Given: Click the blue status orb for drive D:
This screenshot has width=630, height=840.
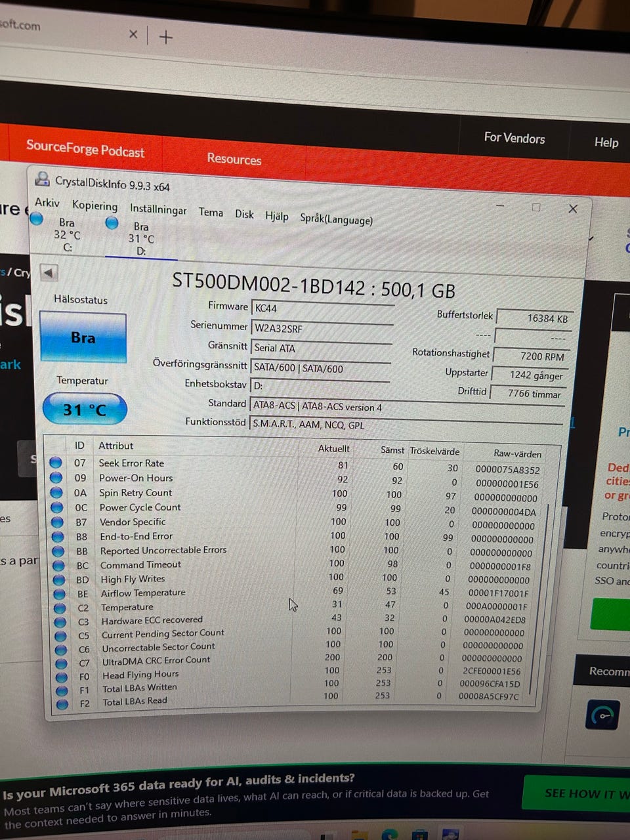Looking at the screenshot, I should point(112,223).
